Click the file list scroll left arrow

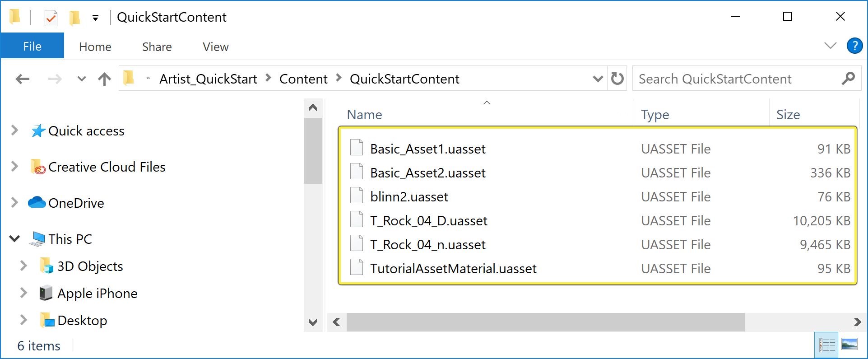tap(337, 322)
